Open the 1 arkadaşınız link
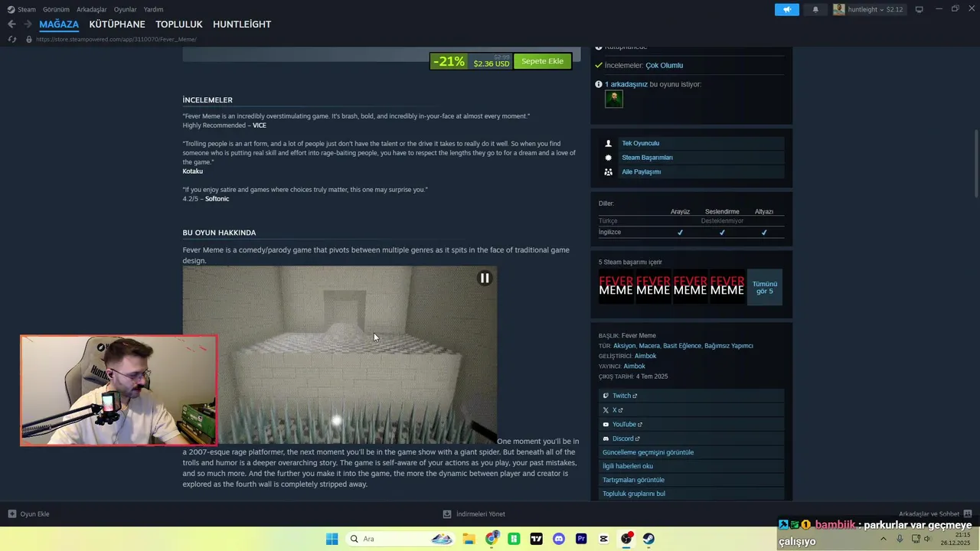This screenshot has height=551, width=980. [626, 84]
